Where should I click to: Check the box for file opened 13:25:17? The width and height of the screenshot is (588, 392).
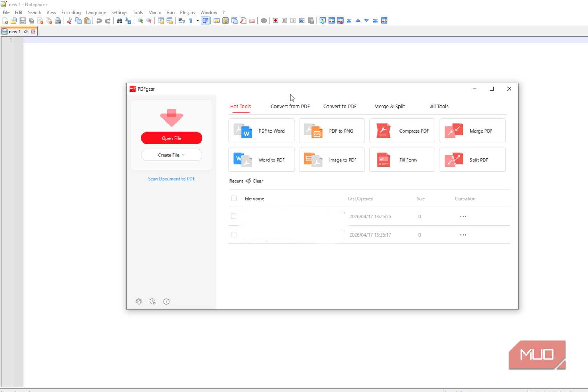(x=233, y=235)
